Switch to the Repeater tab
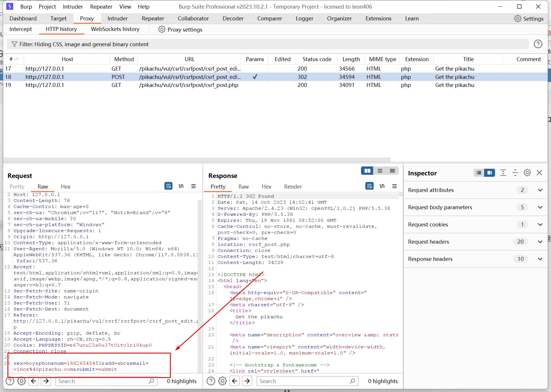This screenshot has height=392, width=551. [x=153, y=18]
